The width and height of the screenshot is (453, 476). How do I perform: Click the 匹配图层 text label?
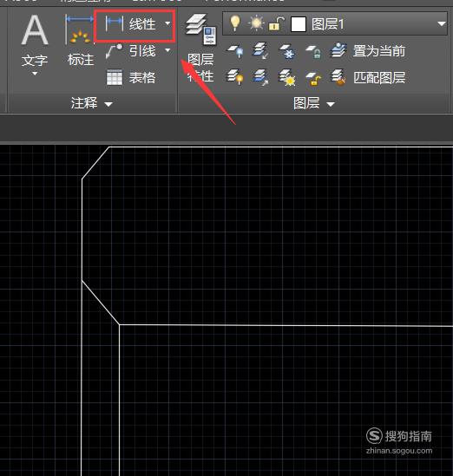pyautogui.click(x=379, y=78)
